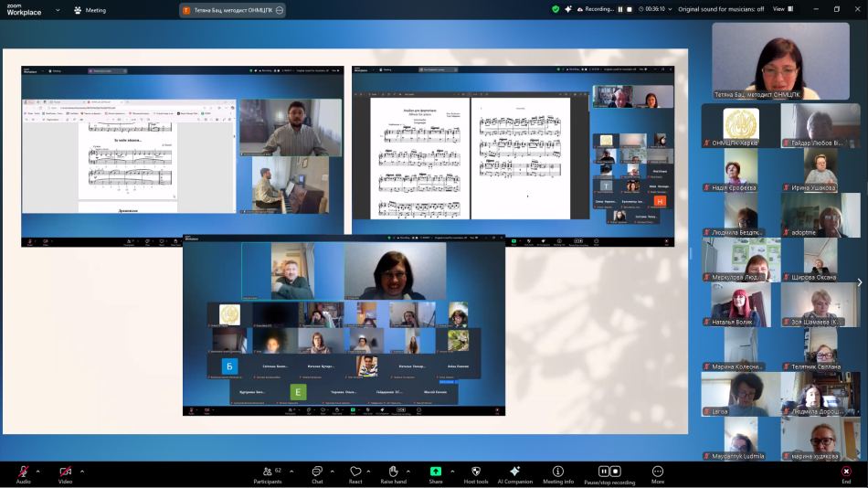868x488 pixels.
Task: Click the Zoom Workplace logo
Action: coord(24,9)
